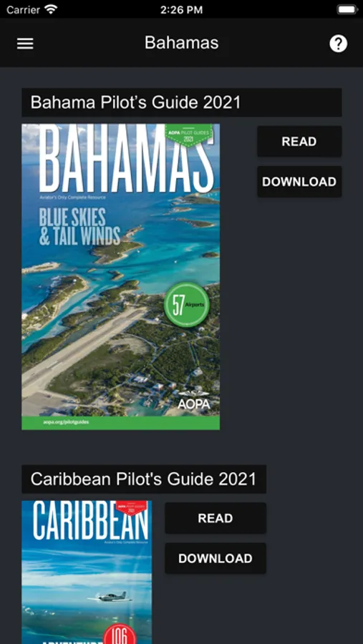Select the Bahama Pilot's Guide 2021 title bar
The height and width of the screenshot is (644, 363).
point(182,102)
